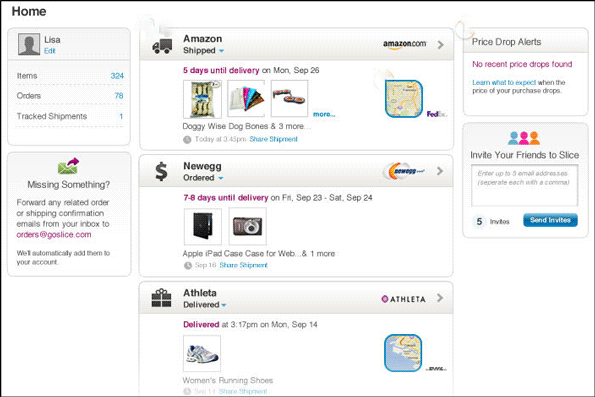Open the Athleta delivery tracking map

pos(403,353)
